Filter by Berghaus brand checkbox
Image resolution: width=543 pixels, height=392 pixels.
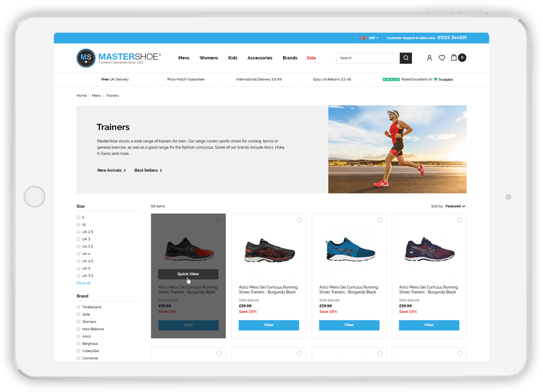[79, 343]
